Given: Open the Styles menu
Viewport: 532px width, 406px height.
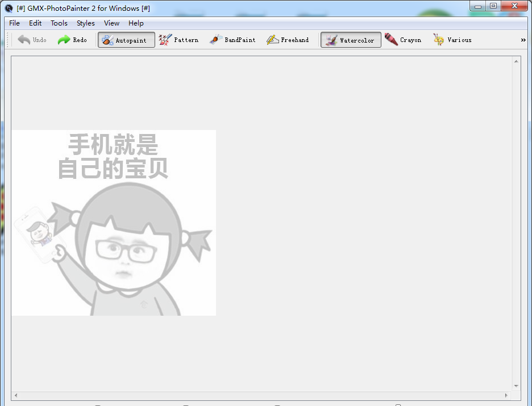Looking at the screenshot, I should (x=85, y=23).
